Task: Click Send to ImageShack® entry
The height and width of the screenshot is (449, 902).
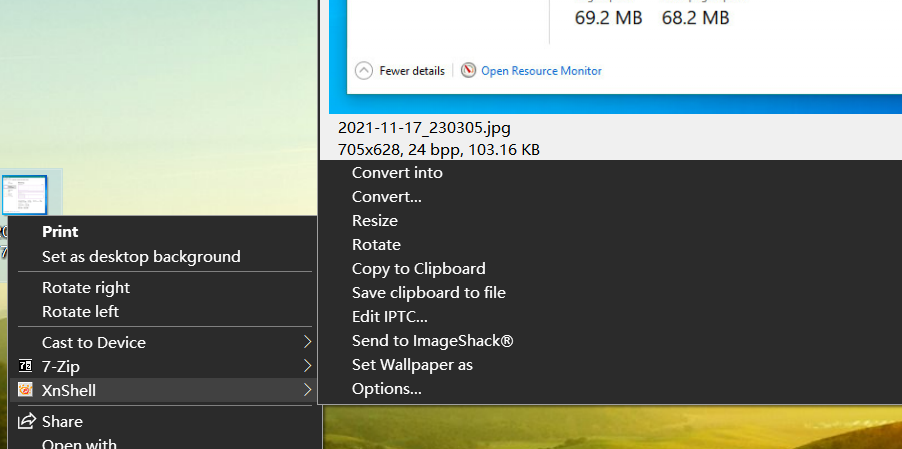Action: (433, 340)
